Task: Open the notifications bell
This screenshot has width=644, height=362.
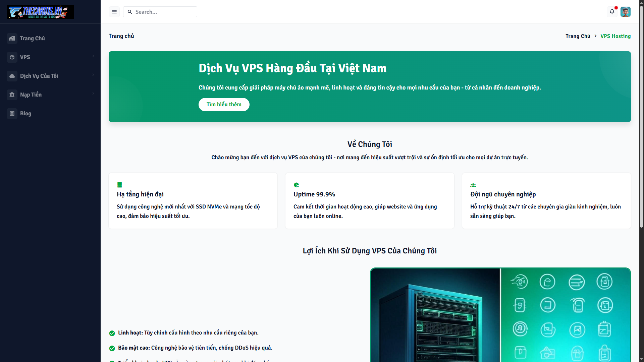Action: tap(612, 11)
